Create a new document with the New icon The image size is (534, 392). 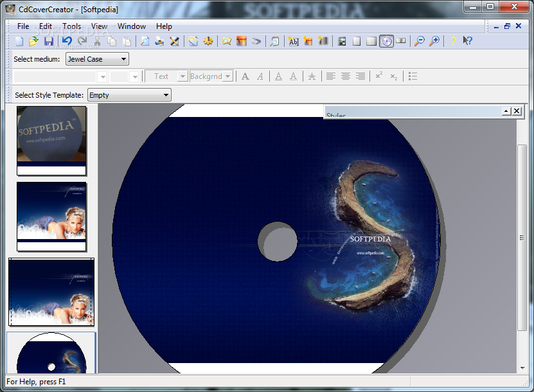[x=19, y=41]
